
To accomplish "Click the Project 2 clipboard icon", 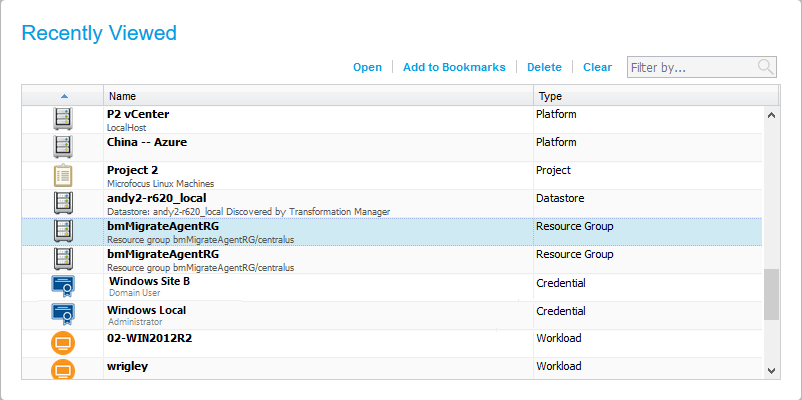I will pos(63,175).
